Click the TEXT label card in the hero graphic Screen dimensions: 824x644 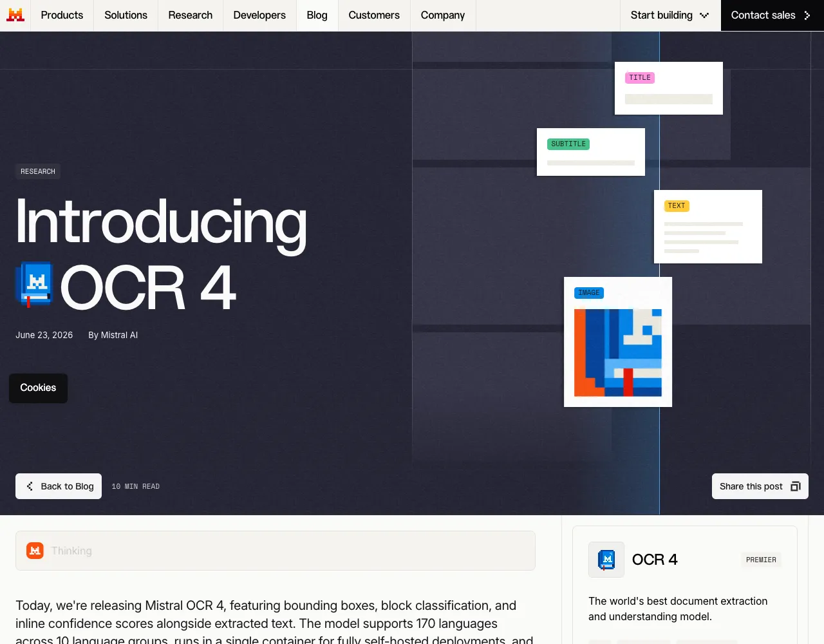708,227
